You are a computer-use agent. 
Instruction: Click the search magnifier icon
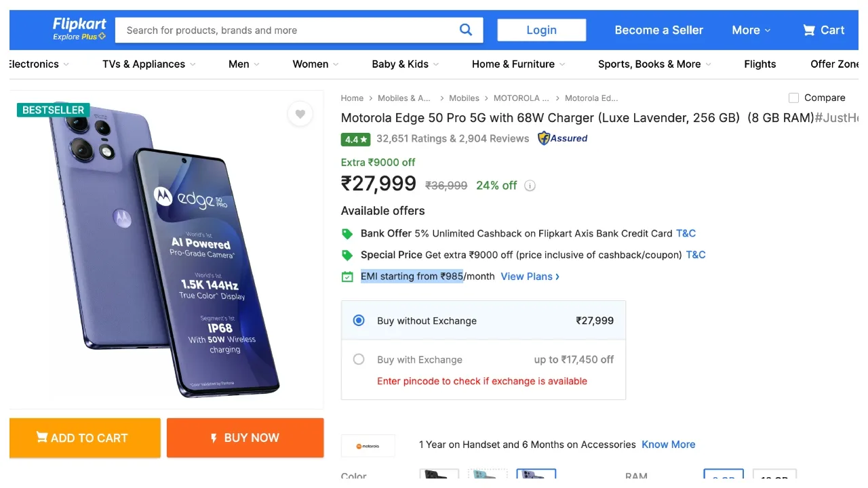coord(465,30)
